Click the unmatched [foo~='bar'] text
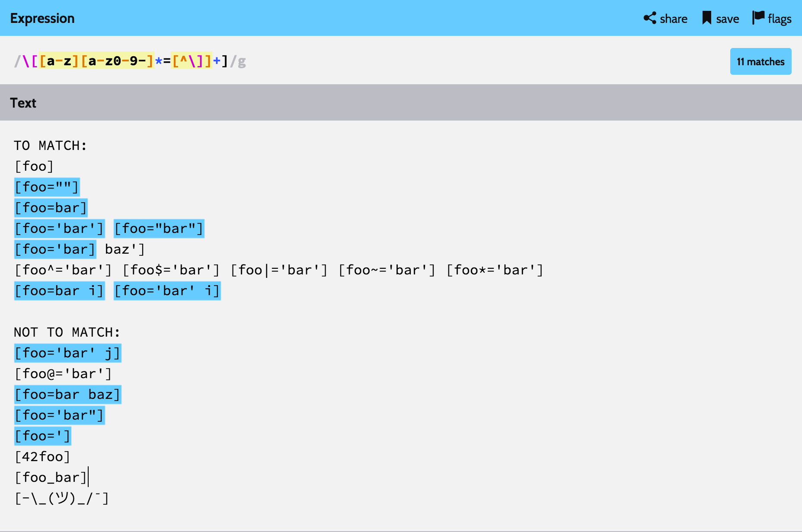Image resolution: width=802 pixels, height=532 pixels. click(x=387, y=270)
